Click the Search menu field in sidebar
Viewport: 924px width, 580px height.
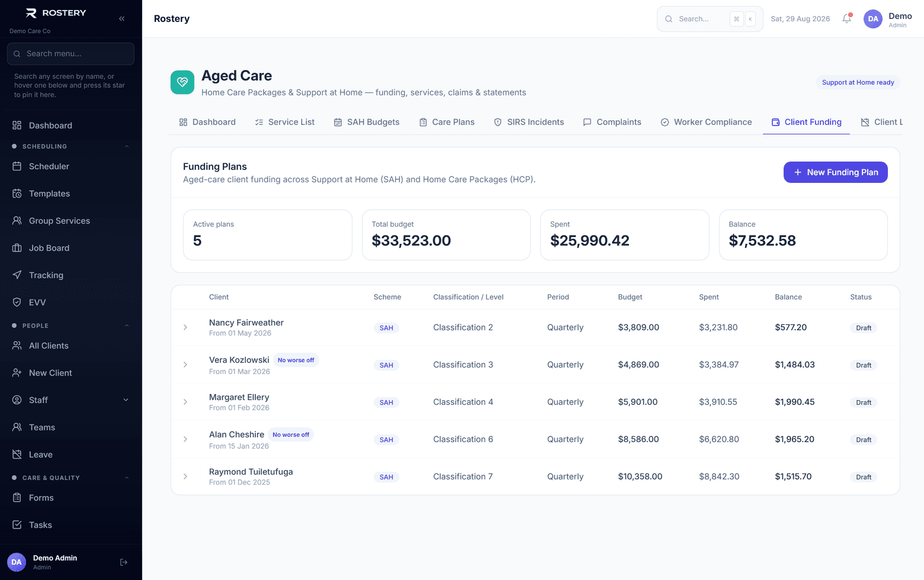pyautogui.click(x=70, y=54)
